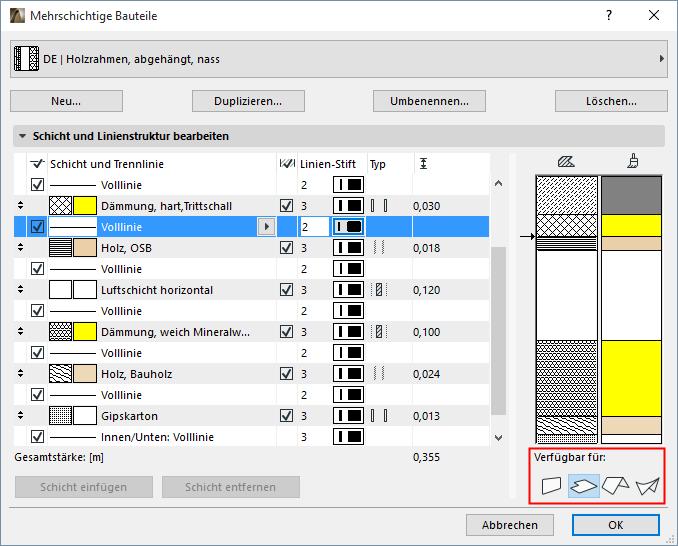
Task: Select the Gipskarton layer name
Action: point(129,416)
